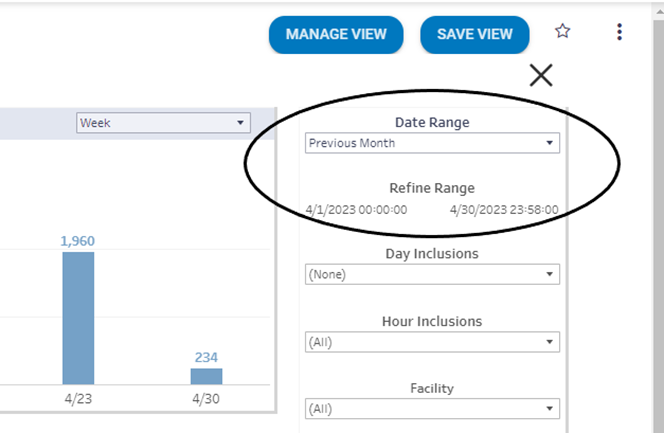Open the Week granularity dropdown

point(163,122)
